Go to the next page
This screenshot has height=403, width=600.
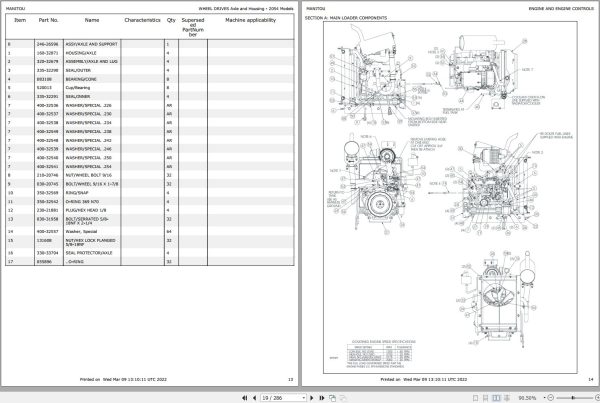point(311,398)
